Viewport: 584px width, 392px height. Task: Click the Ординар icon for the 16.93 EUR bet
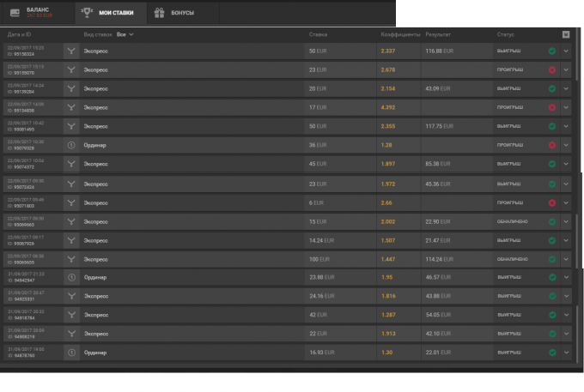pos(71,353)
